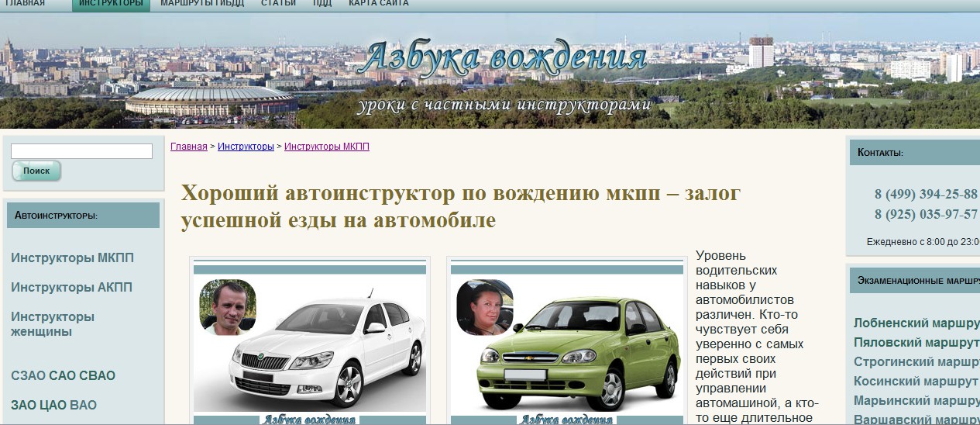The height and width of the screenshot is (425, 980).
Task: Select the ЦАО district link
Action: tap(54, 405)
